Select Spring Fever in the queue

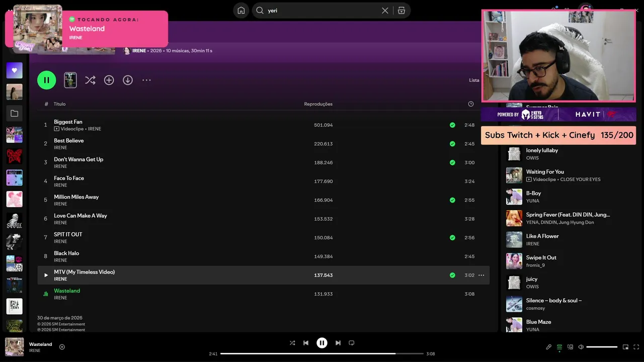pos(568,215)
